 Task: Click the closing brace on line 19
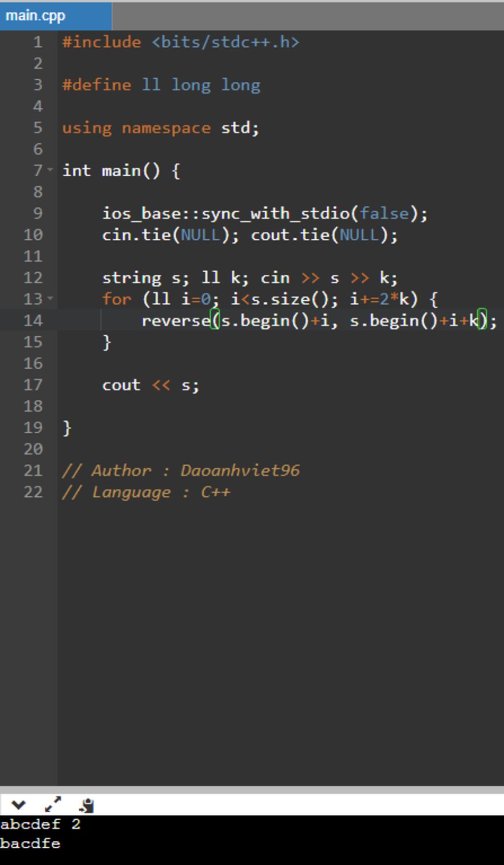tap(67, 428)
